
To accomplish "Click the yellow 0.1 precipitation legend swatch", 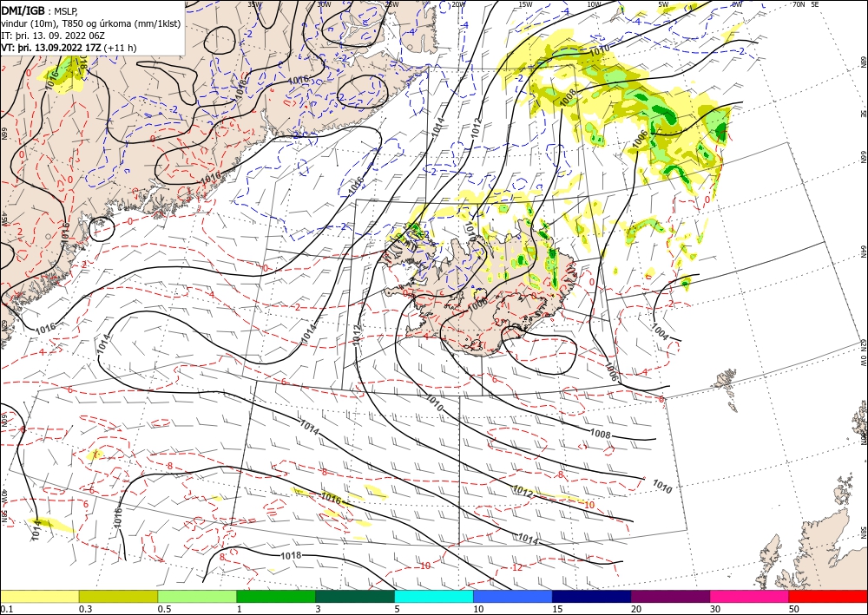I will pyautogui.click(x=39, y=596).
